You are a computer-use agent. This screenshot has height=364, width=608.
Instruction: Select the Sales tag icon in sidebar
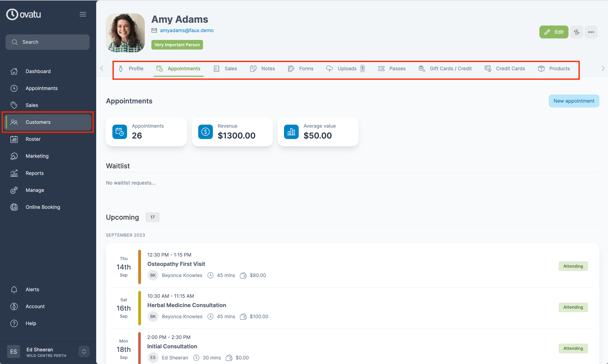[x=14, y=105]
